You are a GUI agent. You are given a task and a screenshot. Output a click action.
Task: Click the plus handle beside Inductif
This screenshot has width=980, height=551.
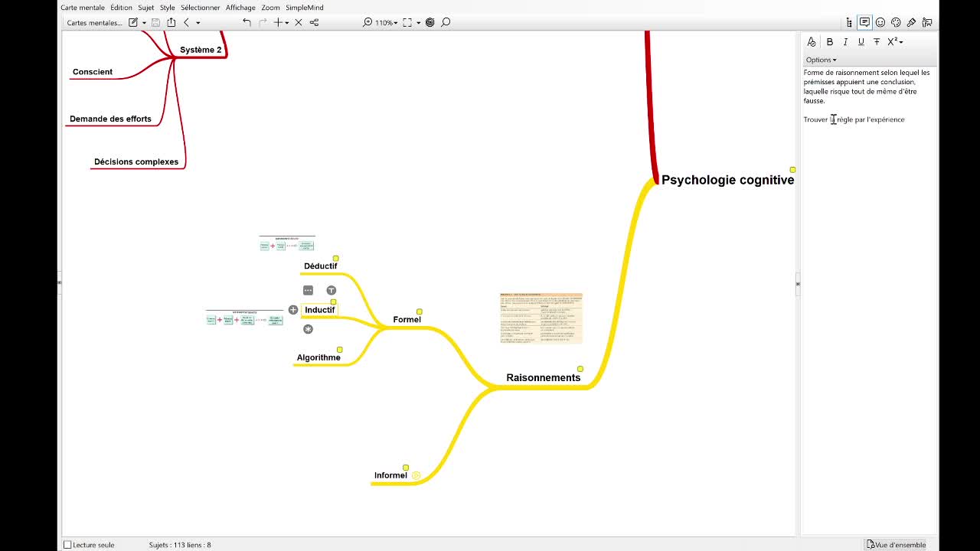(293, 310)
